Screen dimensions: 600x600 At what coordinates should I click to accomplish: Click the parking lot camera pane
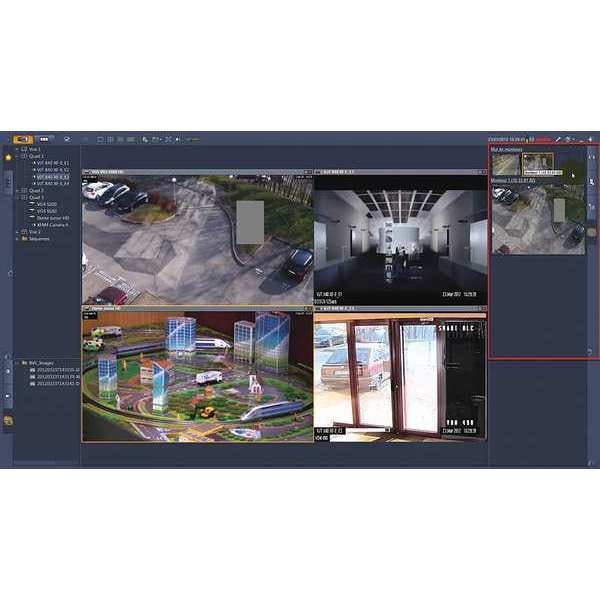197,239
